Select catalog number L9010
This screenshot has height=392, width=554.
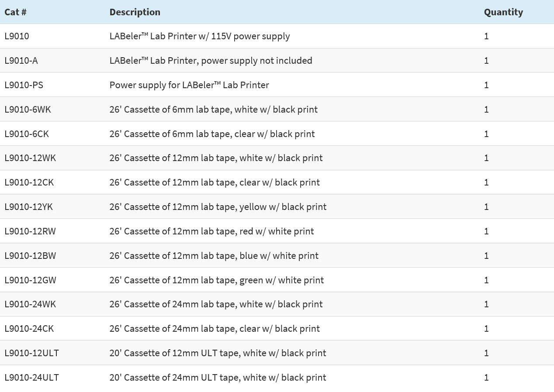(17, 36)
